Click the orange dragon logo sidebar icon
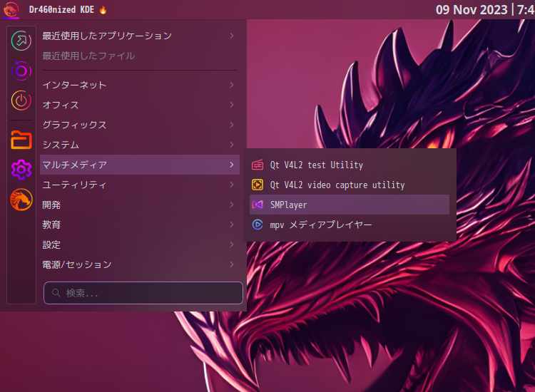Screen dimensions: 535x392 click(21, 200)
